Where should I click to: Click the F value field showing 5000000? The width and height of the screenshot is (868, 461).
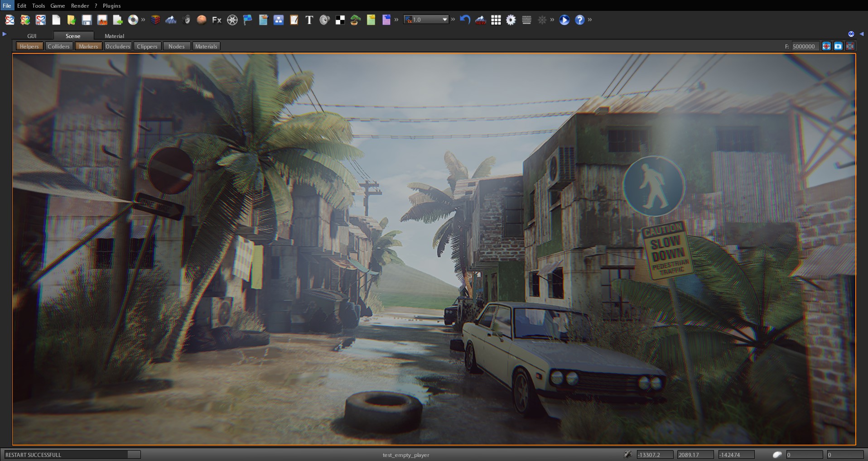coord(805,46)
